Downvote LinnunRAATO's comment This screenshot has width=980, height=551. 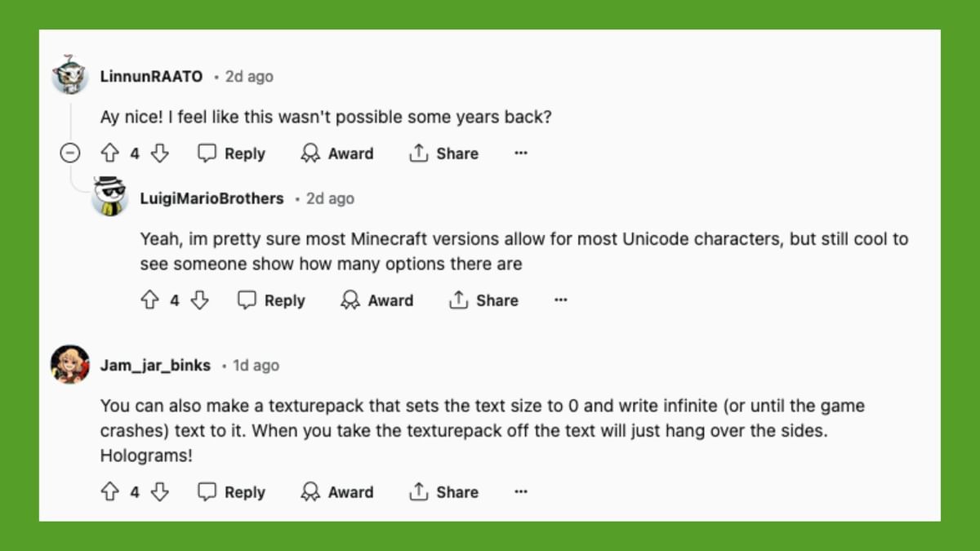160,153
